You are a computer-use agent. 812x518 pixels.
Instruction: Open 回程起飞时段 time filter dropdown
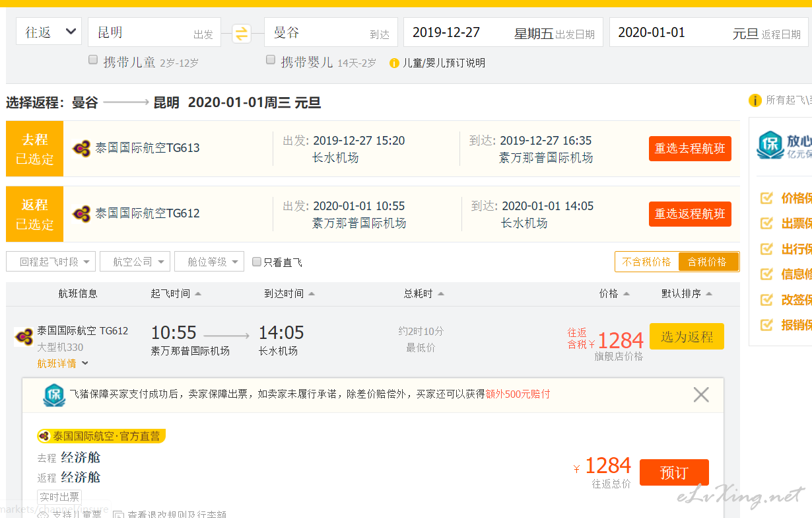click(x=51, y=262)
